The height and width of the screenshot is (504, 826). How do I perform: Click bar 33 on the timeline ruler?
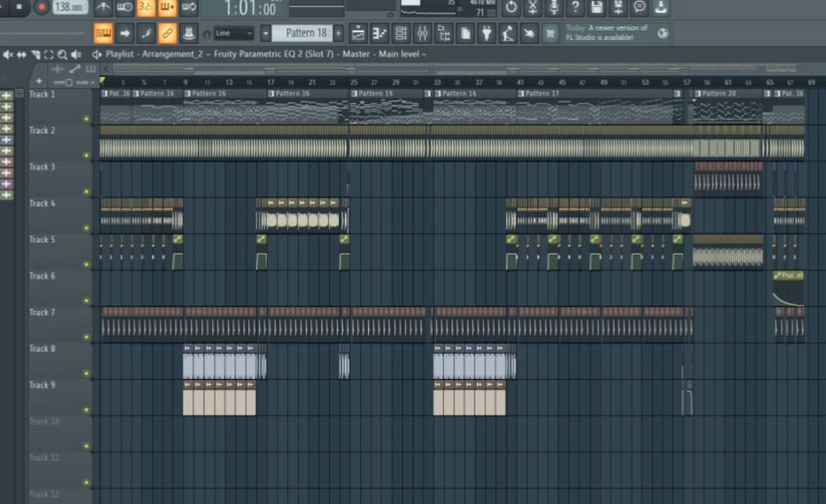coord(437,83)
